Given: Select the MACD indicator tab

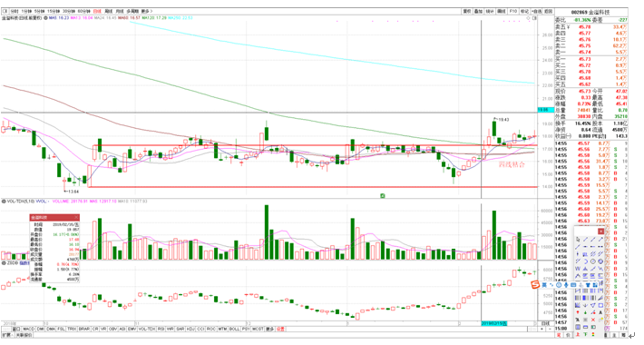Looking at the screenshot, I should click(28, 330).
